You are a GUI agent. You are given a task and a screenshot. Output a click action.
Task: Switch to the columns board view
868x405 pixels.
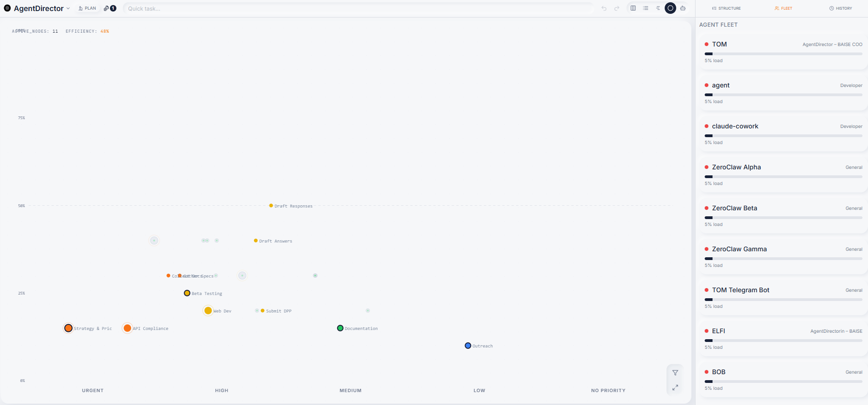click(633, 8)
